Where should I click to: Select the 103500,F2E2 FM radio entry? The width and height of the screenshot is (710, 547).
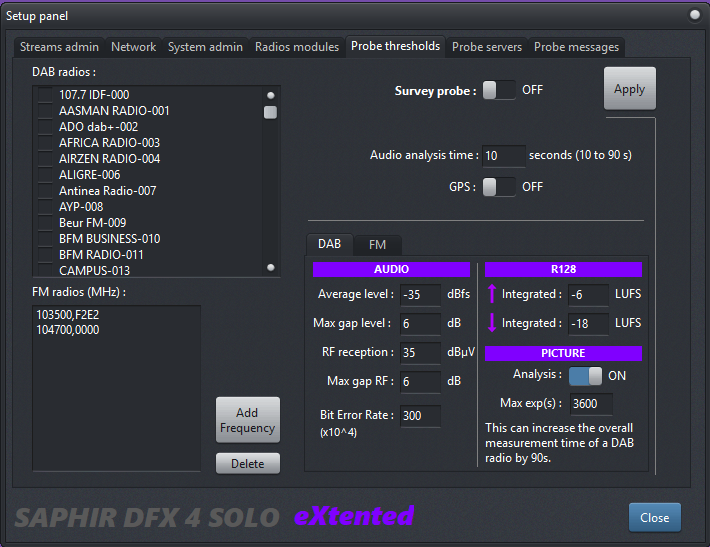point(66,315)
